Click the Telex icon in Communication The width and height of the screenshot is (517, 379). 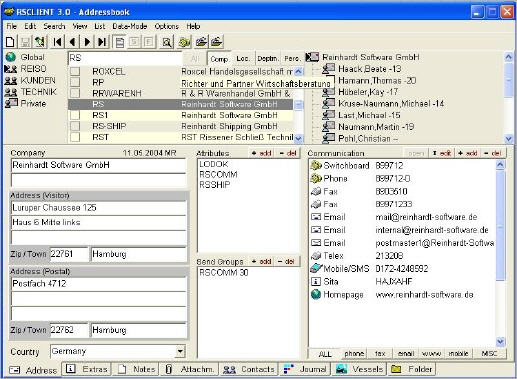tap(316, 256)
